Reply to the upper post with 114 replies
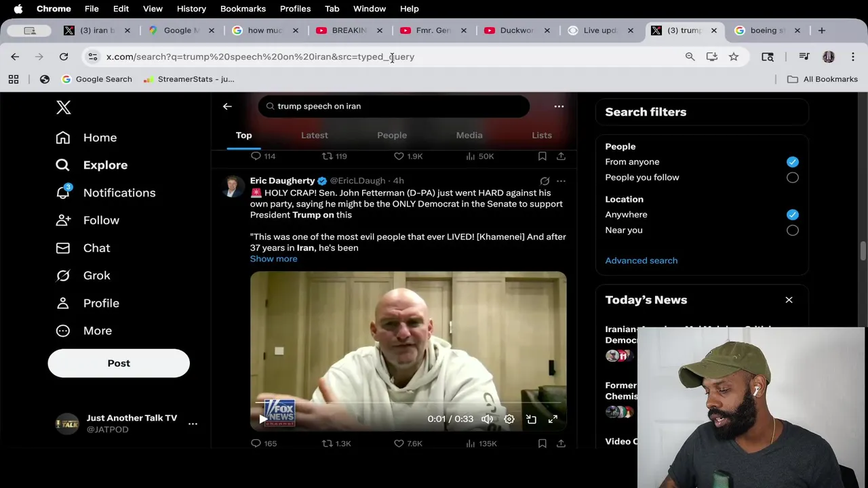Viewport: 868px width, 488px height. [263, 157]
